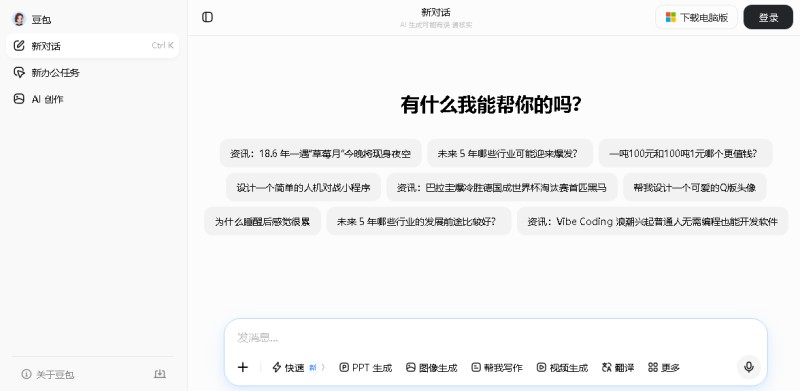Choose 视频生成 tool

(x=562, y=367)
